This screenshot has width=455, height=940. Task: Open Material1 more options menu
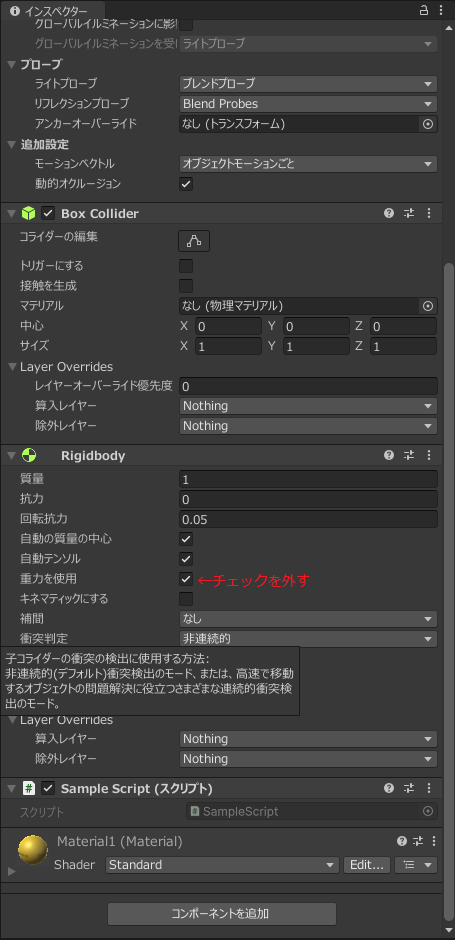click(434, 842)
